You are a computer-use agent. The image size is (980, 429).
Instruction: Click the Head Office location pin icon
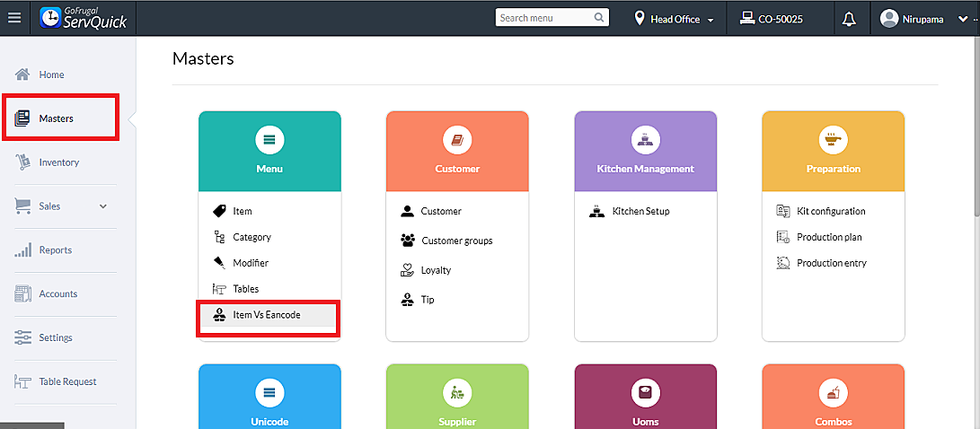[640, 18]
